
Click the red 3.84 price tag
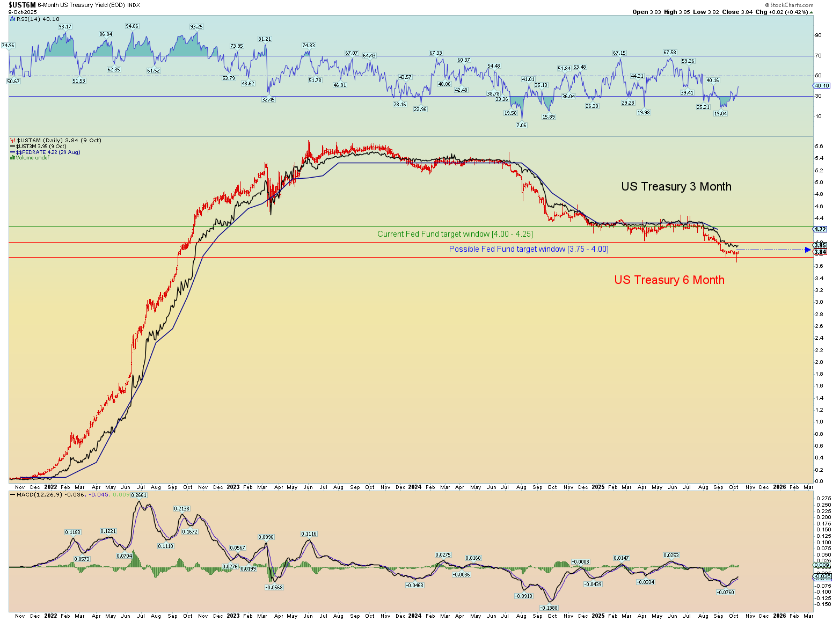[820, 252]
